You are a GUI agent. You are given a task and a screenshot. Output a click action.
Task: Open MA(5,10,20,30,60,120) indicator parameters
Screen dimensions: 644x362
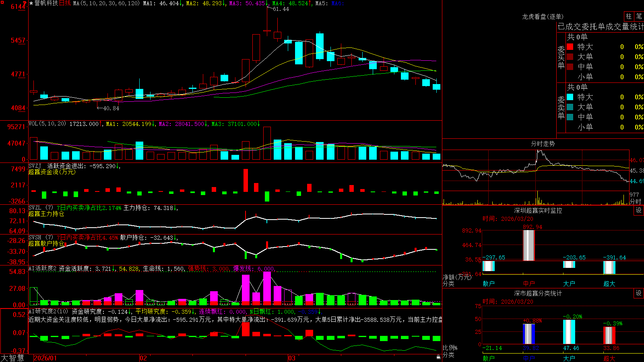point(106,3)
